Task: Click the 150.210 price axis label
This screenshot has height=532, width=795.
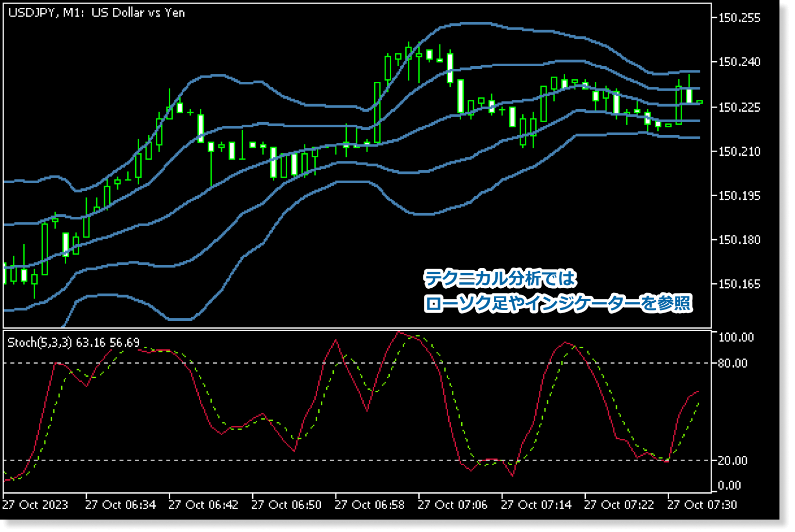Action: (x=740, y=152)
